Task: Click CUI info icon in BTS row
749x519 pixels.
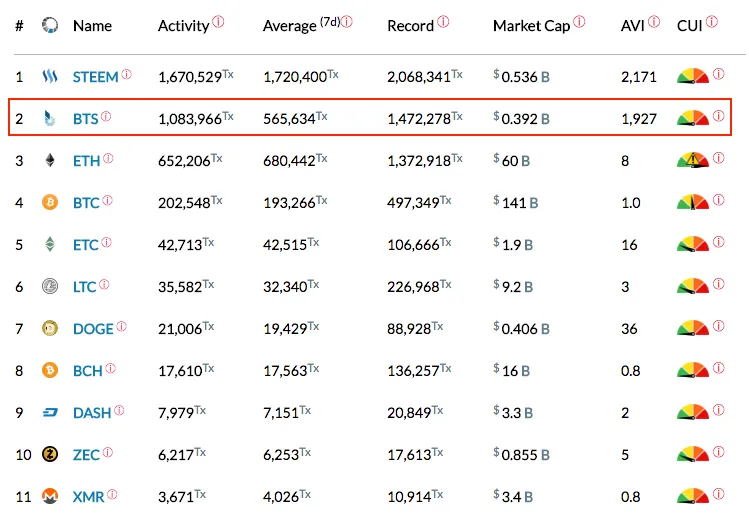Action: pyautogui.click(x=718, y=116)
